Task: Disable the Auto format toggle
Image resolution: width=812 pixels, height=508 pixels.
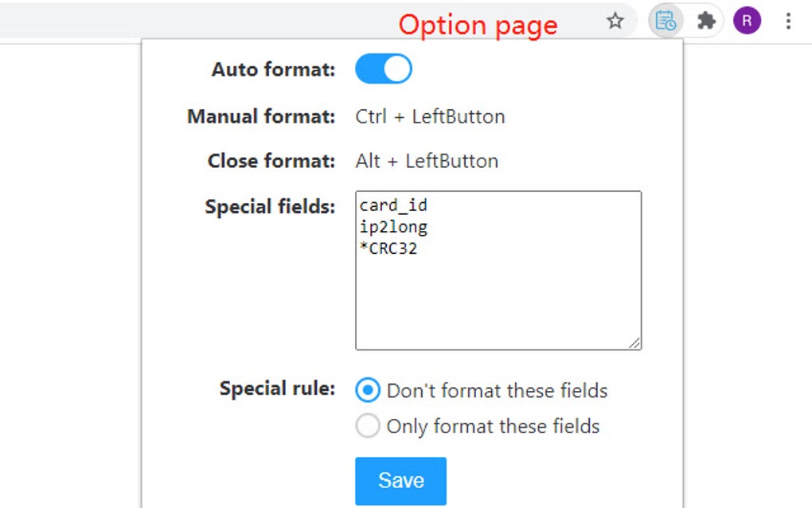Action: (383, 69)
